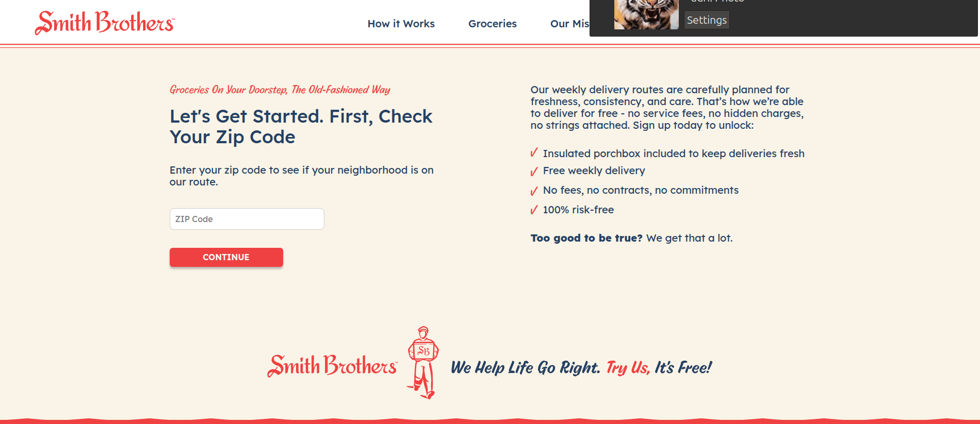The width and height of the screenshot is (980, 424).
Task: Click the 'Let's Get Started' heading
Action: 301,127
